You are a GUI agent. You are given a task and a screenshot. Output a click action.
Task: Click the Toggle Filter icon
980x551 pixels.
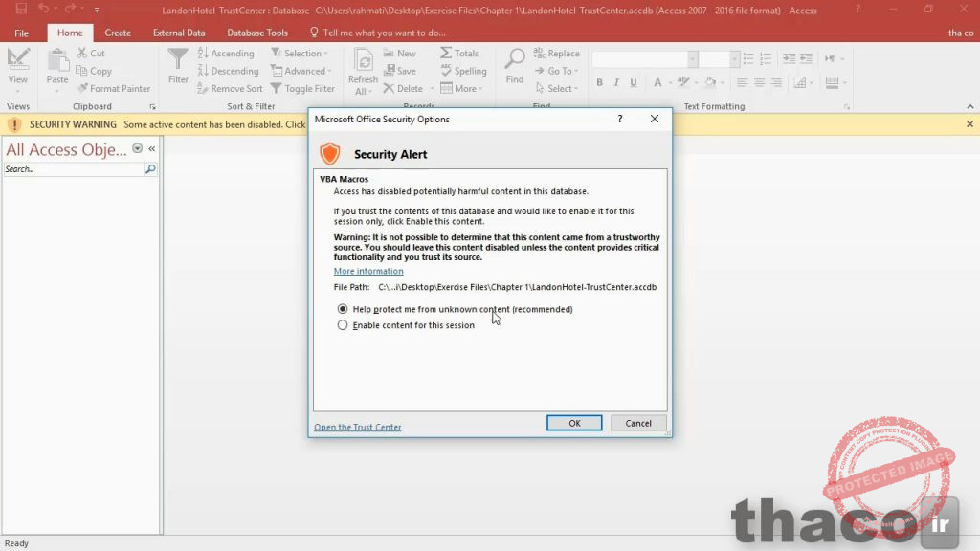coord(278,89)
